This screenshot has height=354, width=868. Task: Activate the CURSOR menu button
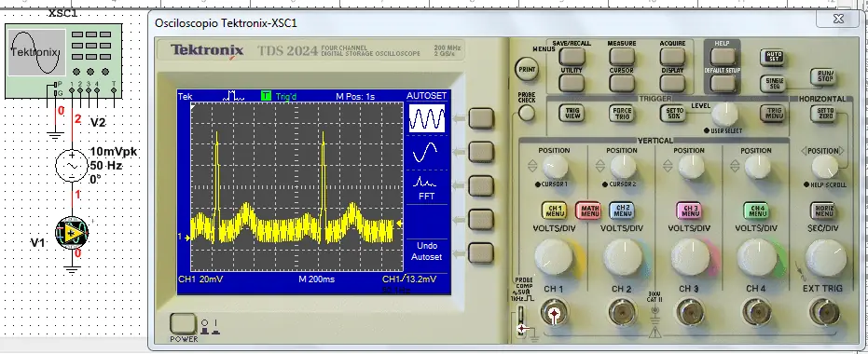[622, 83]
